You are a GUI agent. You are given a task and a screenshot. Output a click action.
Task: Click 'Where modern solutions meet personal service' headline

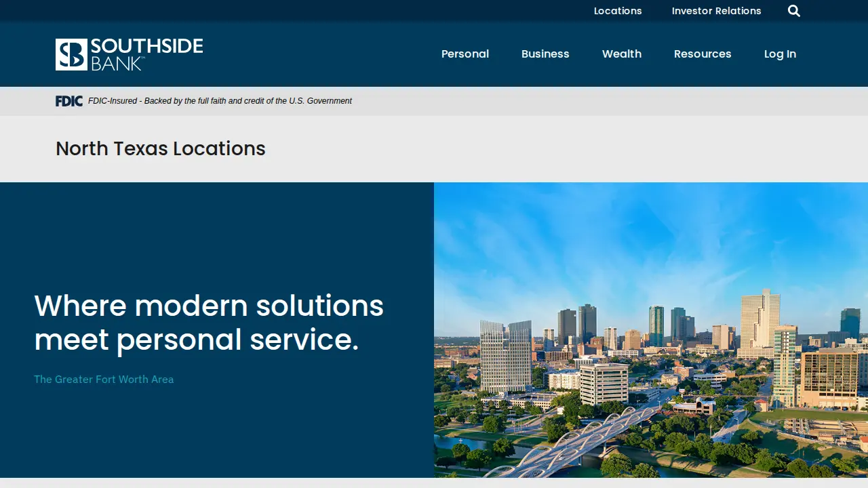[209, 323]
